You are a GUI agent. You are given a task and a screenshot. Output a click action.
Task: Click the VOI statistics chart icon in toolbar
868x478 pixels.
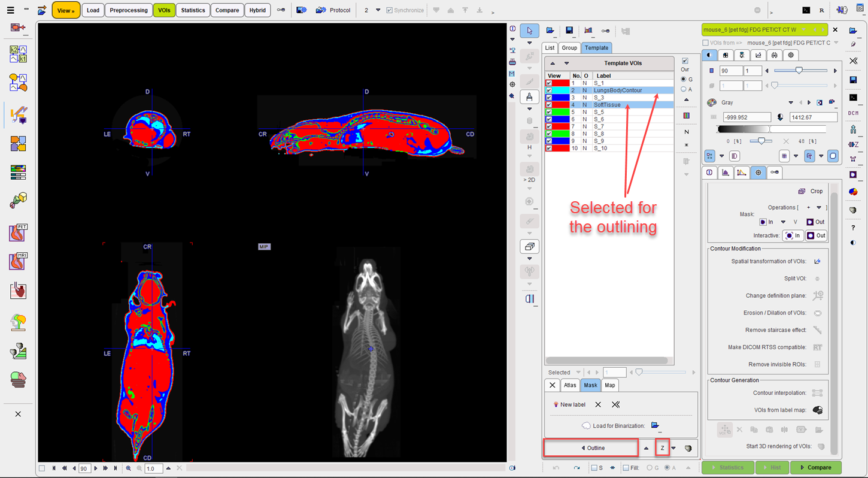point(588,31)
